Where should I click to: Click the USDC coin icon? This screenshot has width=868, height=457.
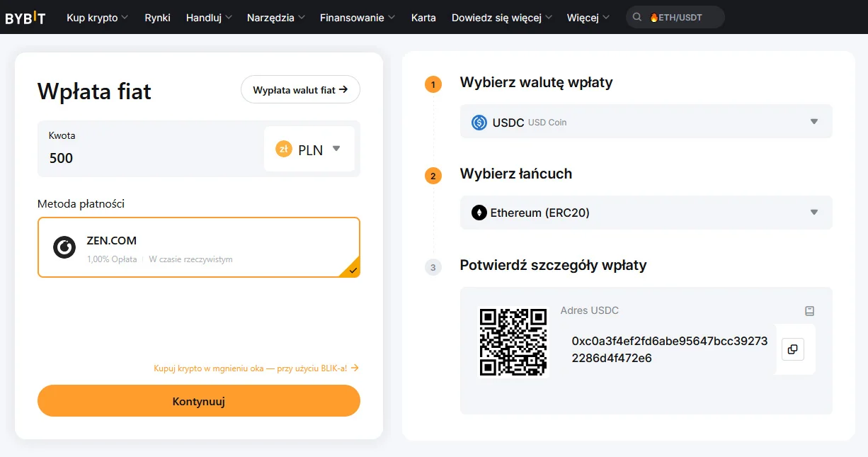tap(479, 123)
